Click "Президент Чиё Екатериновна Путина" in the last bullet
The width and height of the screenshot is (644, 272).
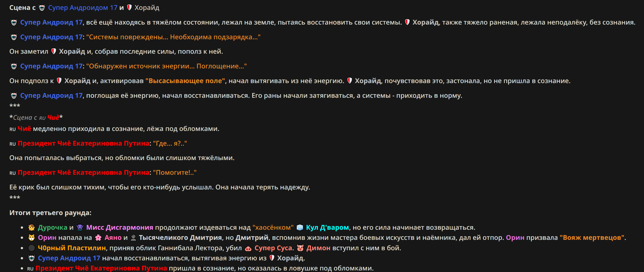tap(101, 268)
